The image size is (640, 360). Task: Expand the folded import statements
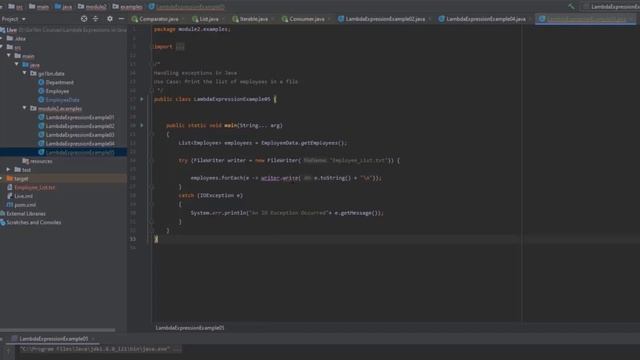pos(180,47)
